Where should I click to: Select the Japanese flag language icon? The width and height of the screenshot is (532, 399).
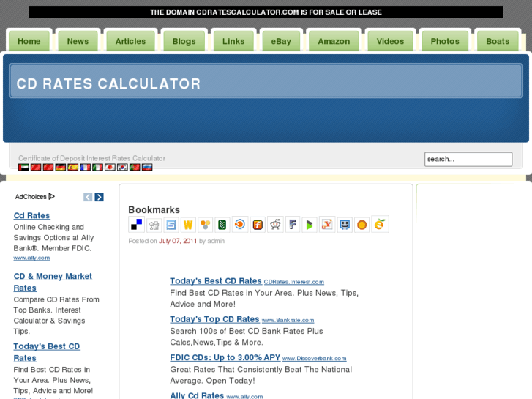[x=110, y=167]
